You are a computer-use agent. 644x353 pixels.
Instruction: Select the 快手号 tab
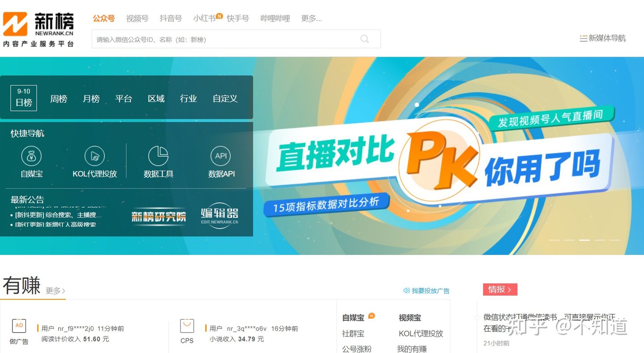coord(238,18)
